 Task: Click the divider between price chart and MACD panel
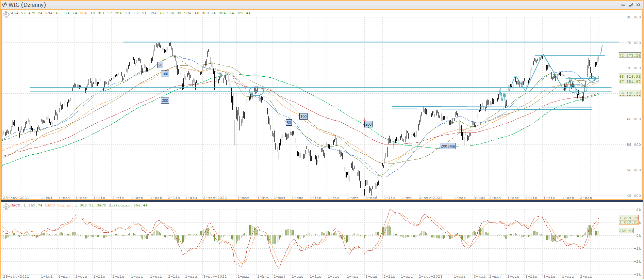click(x=322, y=201)
